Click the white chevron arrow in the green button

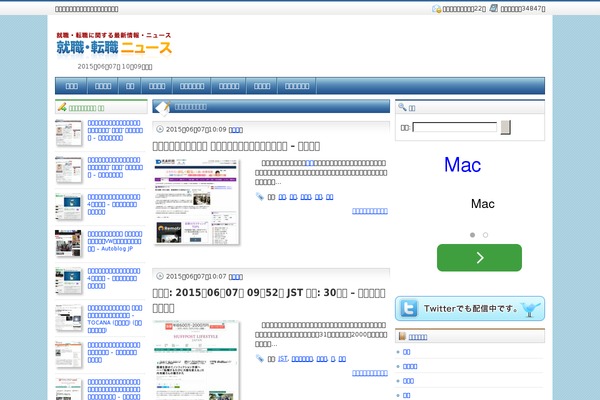pos(480,258)
